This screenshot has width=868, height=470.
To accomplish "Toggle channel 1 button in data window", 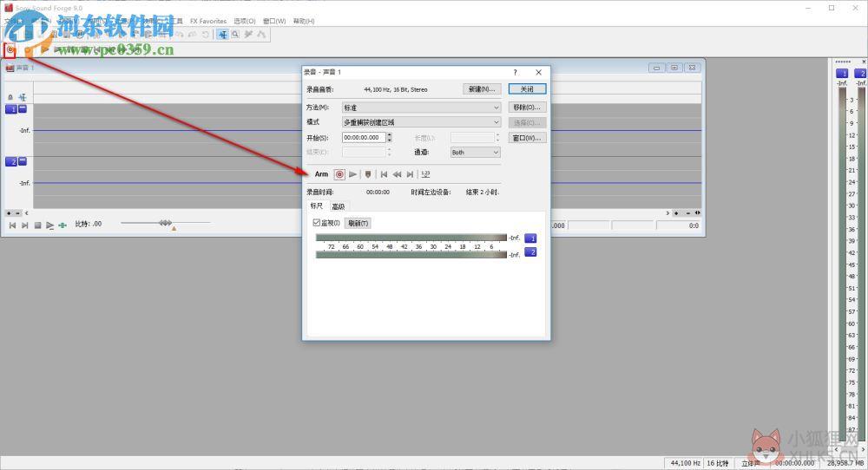I will click(x=11, y=109).
